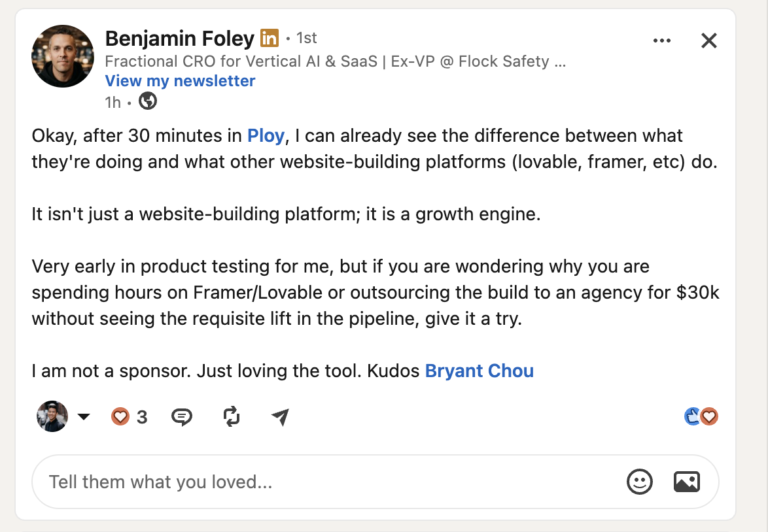Click the Benjamin Foley author name
The height and width of the screenshot is (532, 768).
pos(180,38)
